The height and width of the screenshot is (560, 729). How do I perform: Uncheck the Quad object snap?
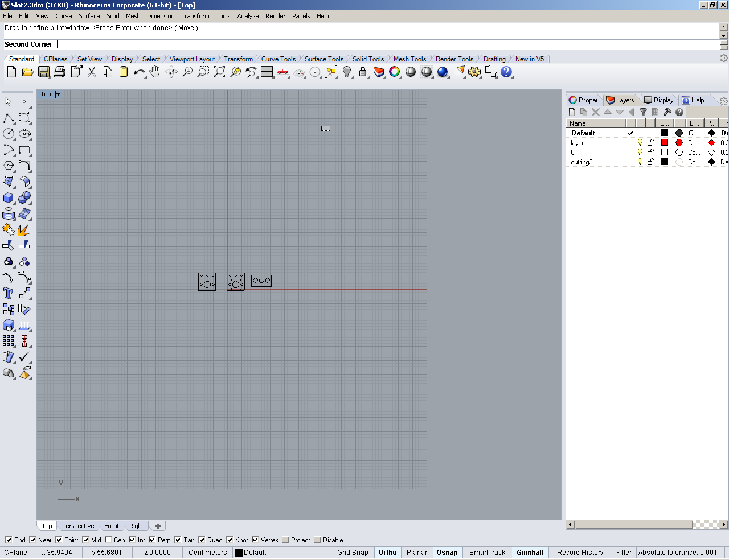pos(202,540)
